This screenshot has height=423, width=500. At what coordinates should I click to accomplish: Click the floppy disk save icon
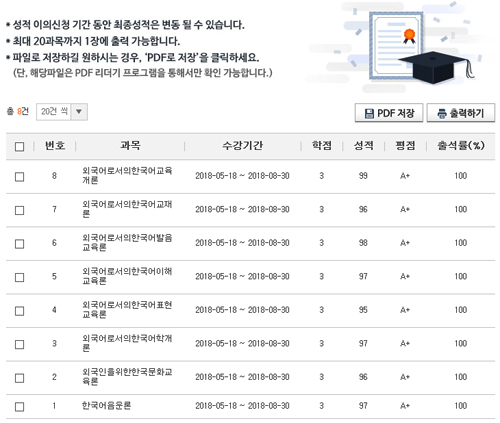click(x=369, y=114)
